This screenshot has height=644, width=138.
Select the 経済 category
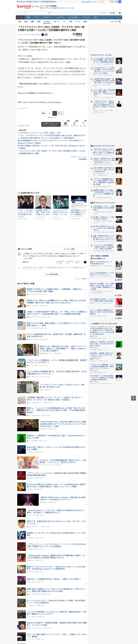39,21
